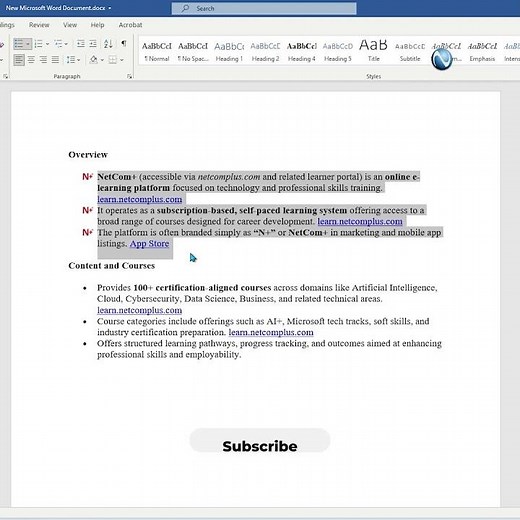Apply the No Spacing style
Viewport: 520px width, 520px height.
click(193, 52)
